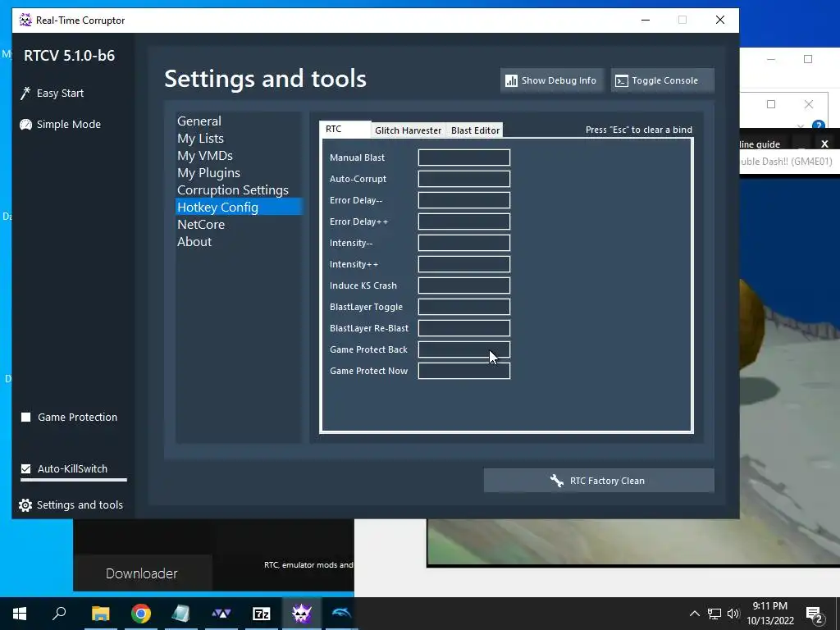Screen dimensions: 840x630
Task: Switch to the RTC hotkey tab
Action: point(345,129)
